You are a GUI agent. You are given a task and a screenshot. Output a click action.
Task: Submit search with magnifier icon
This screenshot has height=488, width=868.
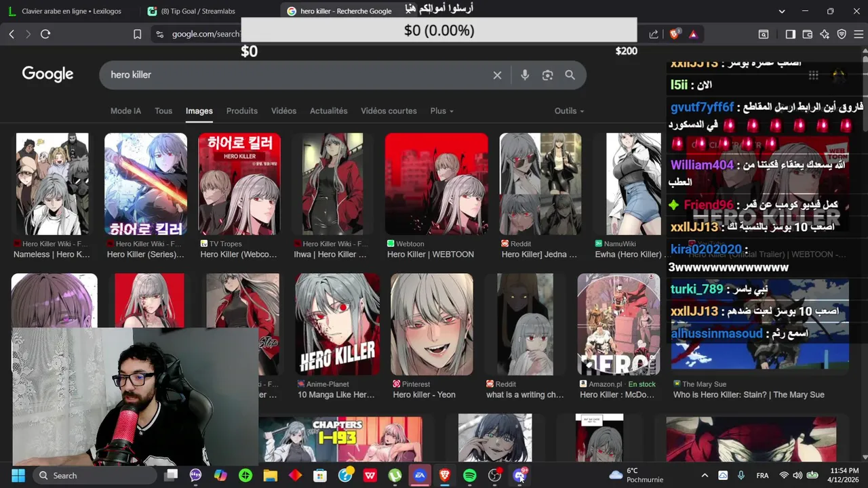tap(570, 75)
